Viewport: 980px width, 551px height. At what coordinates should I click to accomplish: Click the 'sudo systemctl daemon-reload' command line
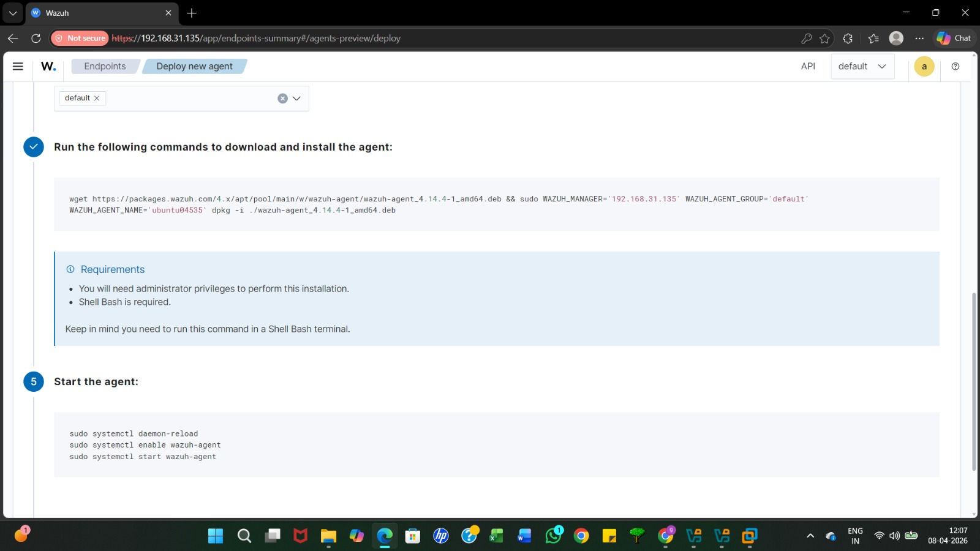tap(134, 433)
